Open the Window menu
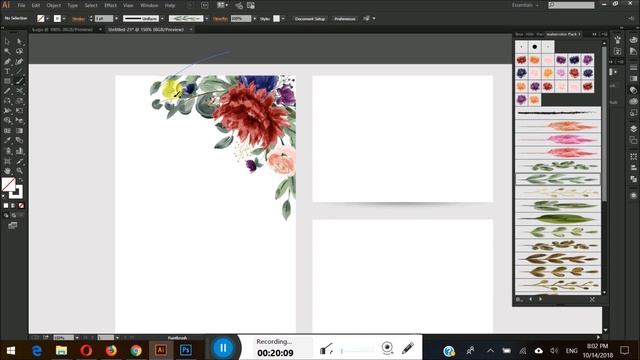The width and height of the screenshot is (640, 360). (x=149, y=5)
